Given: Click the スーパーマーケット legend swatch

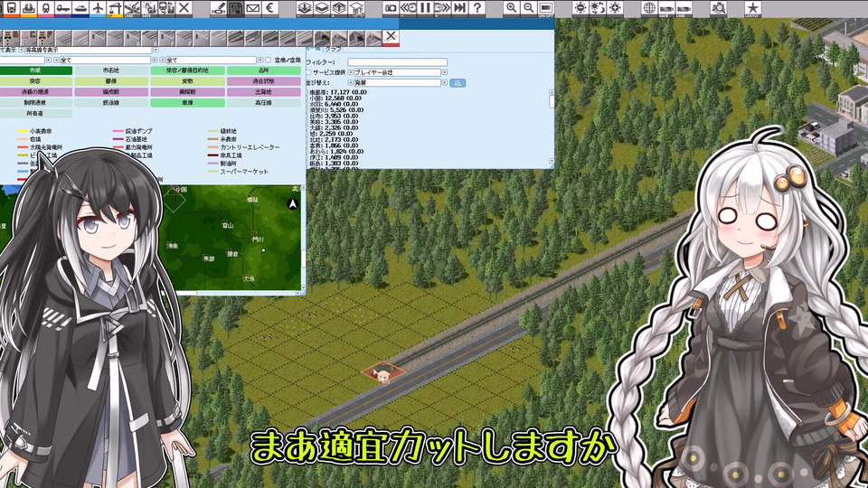Looking at the screenshot, I should click(213, 172).
